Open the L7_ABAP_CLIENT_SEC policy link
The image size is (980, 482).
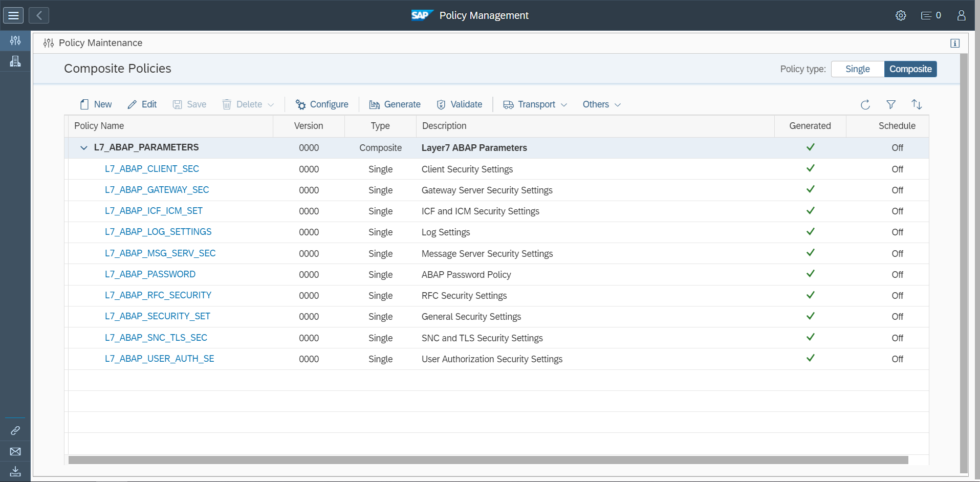tap(152, 169)
